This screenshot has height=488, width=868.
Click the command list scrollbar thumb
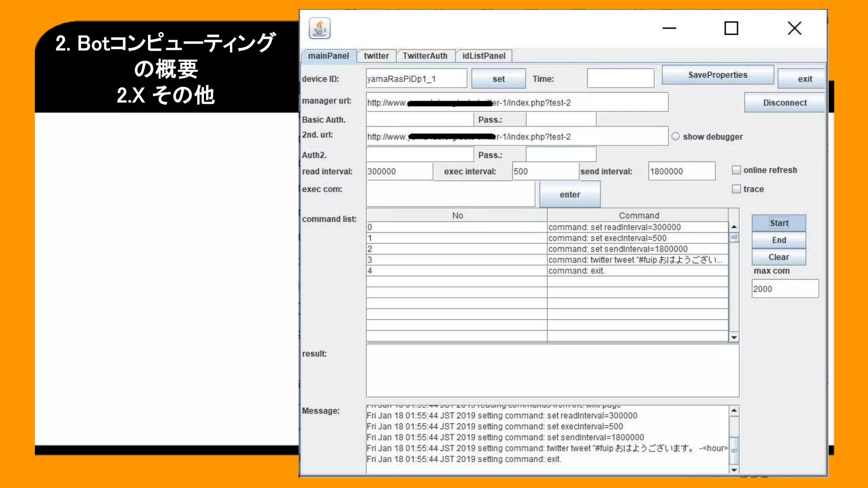click(x=734, y=237)
